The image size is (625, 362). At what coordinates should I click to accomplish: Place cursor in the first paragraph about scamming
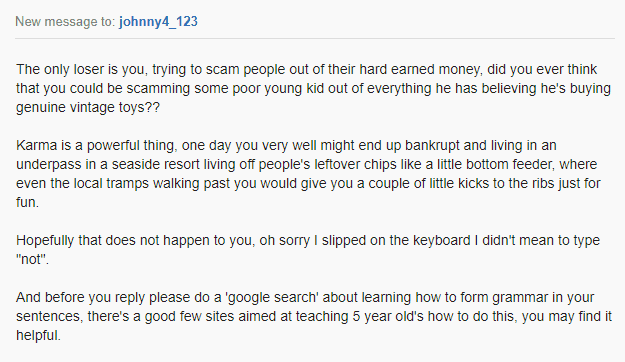point(313,88)
